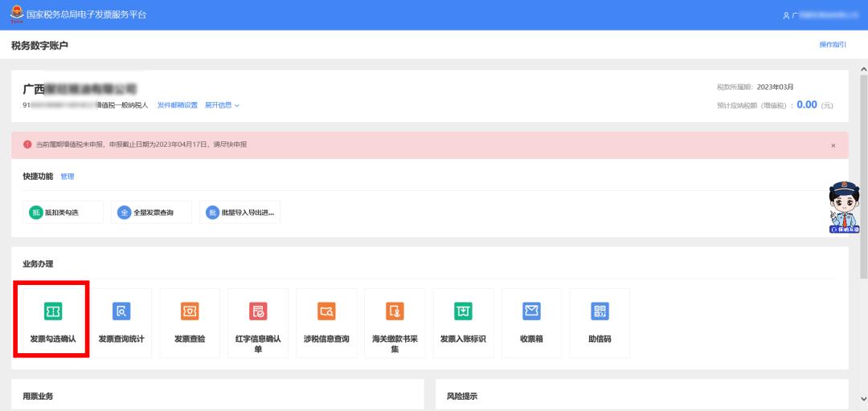Click the 全量发票查询 shortcut
Viewport: 868px width, 411px height.
151,213
